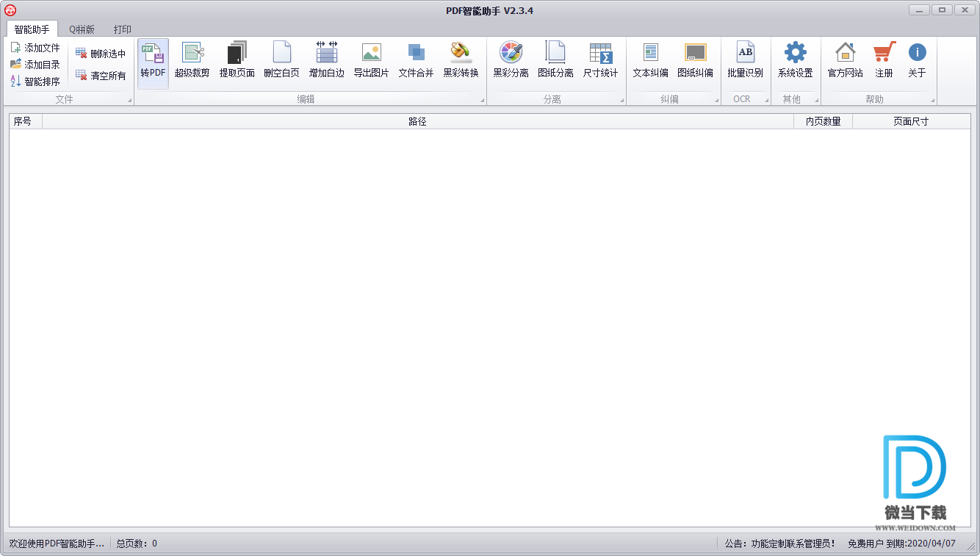Image resolution: width=980 pixels, height=556 pixels.
Task: Expand the 分离 group launcher arrow
Action: (622, 100)
